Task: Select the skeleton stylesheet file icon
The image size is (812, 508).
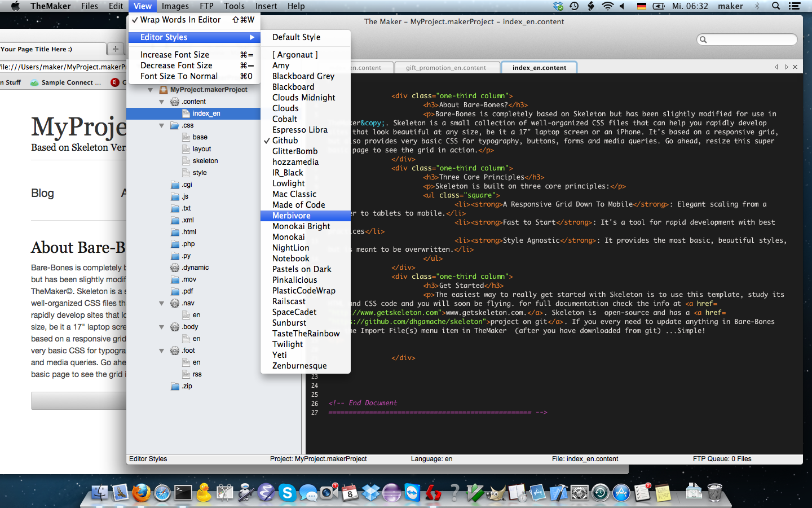Action: [x=187, y=161]
